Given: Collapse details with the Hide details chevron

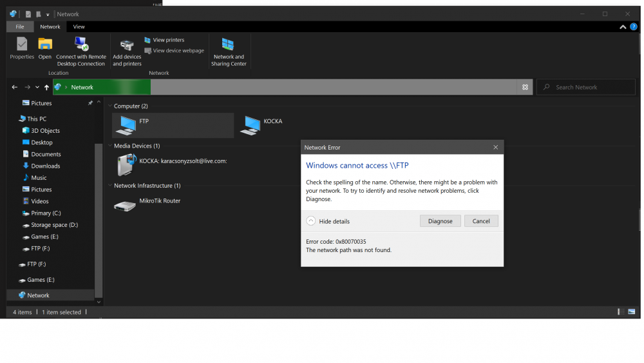Looking at the screenshot, I should (x=311, y=221).
